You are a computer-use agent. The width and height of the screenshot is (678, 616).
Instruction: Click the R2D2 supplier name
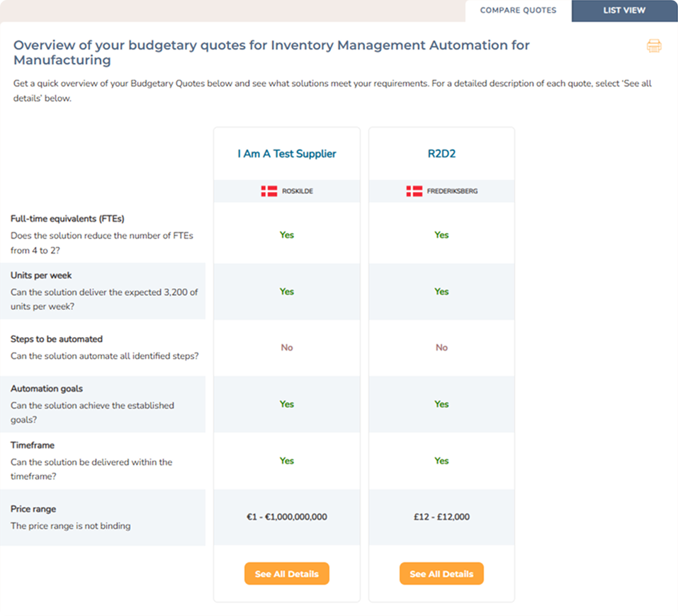point(441,154)
